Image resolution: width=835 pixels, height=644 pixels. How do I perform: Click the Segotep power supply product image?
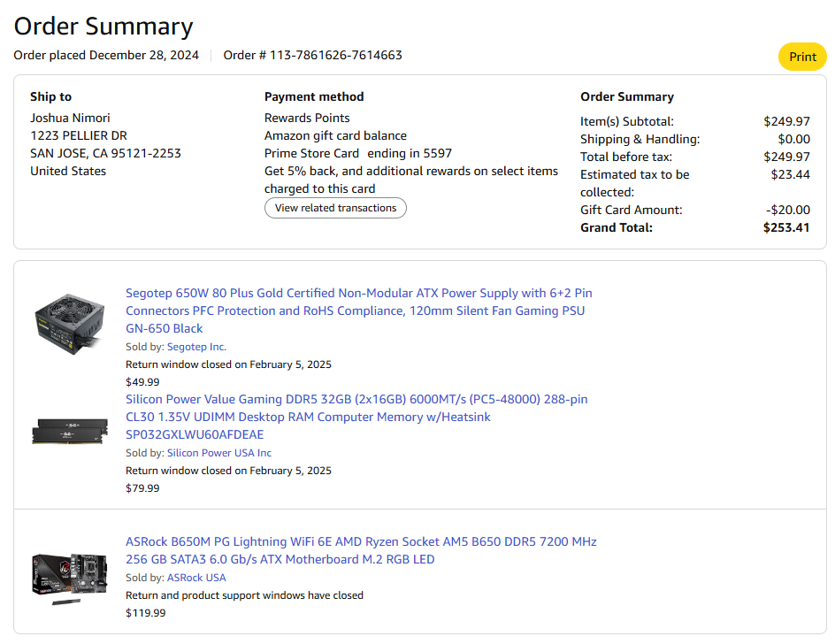coord(69,316)
